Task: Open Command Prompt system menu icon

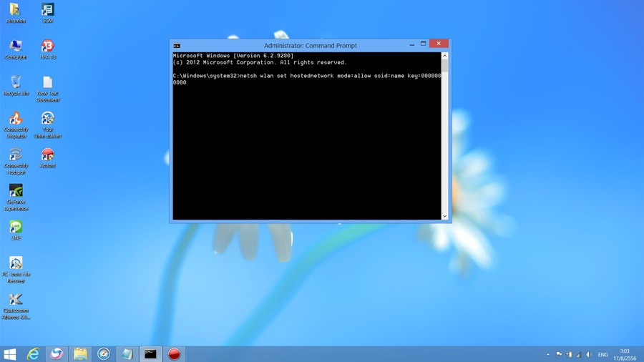Action: pyautogui.click(x=177, y=46)
